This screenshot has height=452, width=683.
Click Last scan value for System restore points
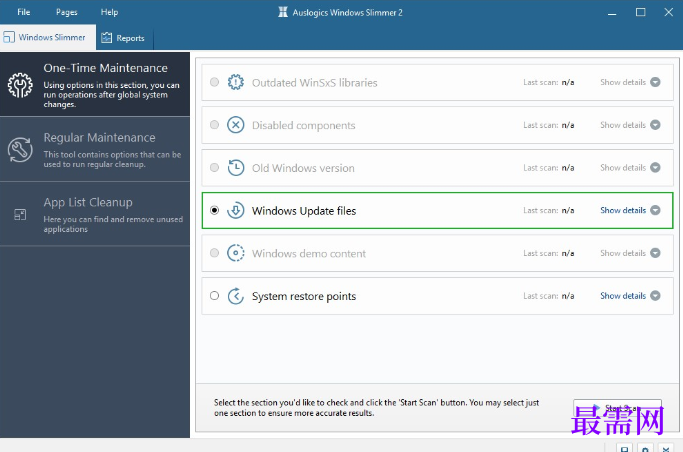(x=568, y=296)
